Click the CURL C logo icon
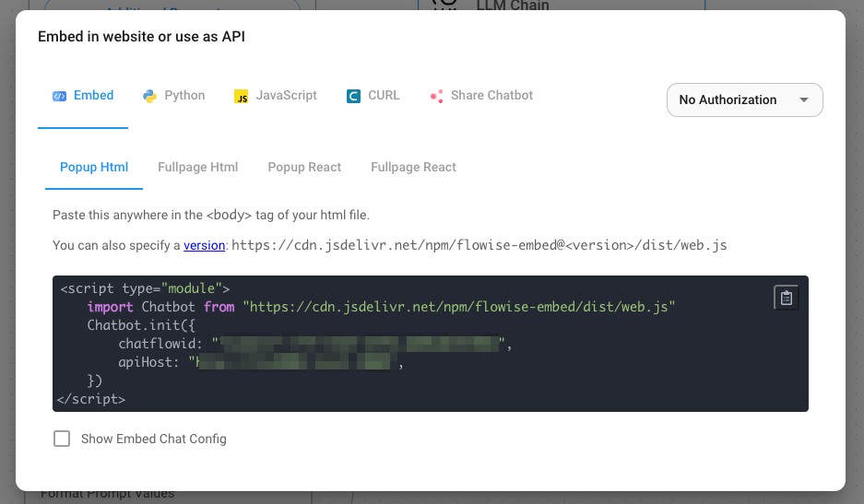This screenshot has width=864, height=504. tap(353, 97)
